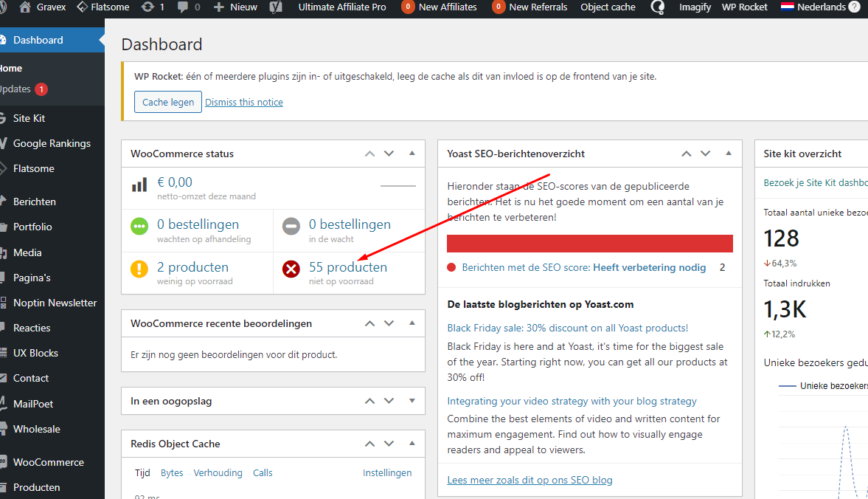This screenshot has height=499, width=868.
Task: Switch to the Verhouding tab
Action: 218,473
